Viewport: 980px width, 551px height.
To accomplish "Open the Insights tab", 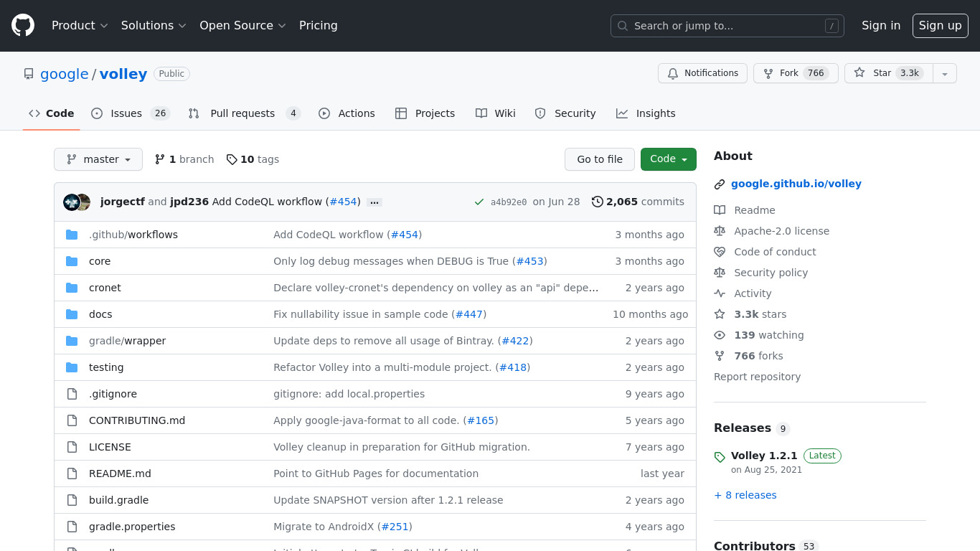I will [x=646, y=113].
